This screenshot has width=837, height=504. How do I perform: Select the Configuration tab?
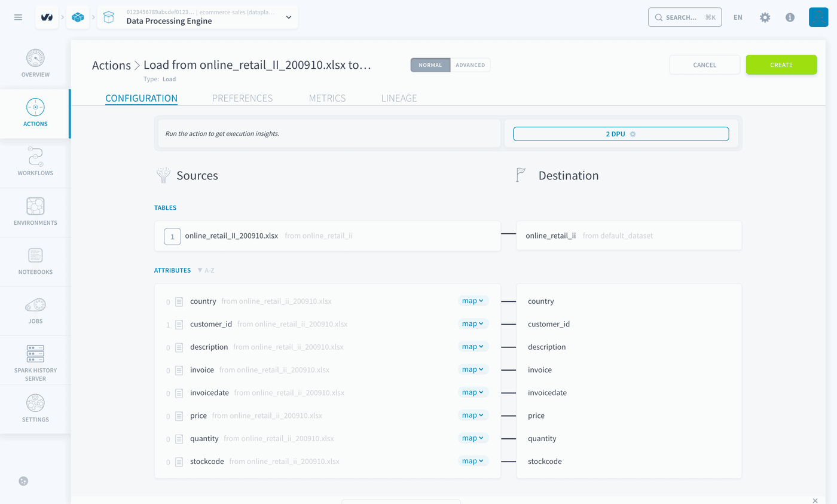tap(141, 98)
